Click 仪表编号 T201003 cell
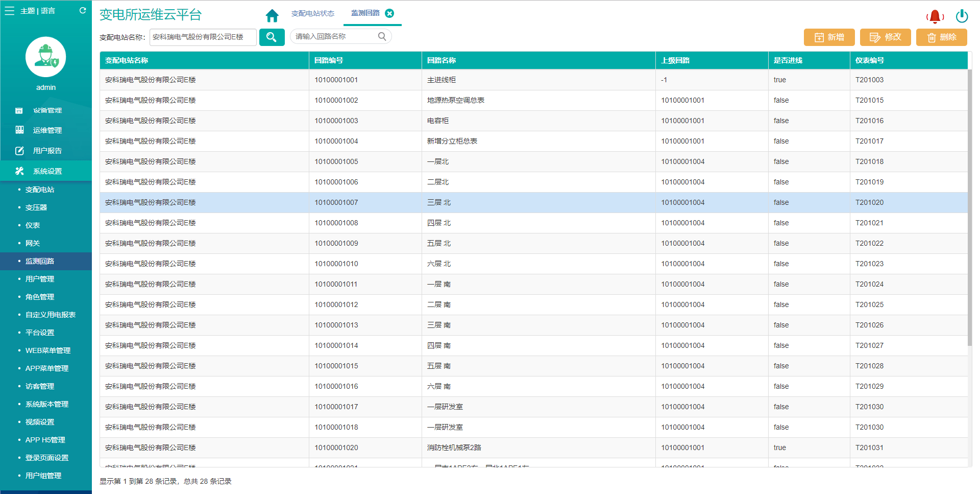Viewport: 980px width, 494px height. point(909,80)
